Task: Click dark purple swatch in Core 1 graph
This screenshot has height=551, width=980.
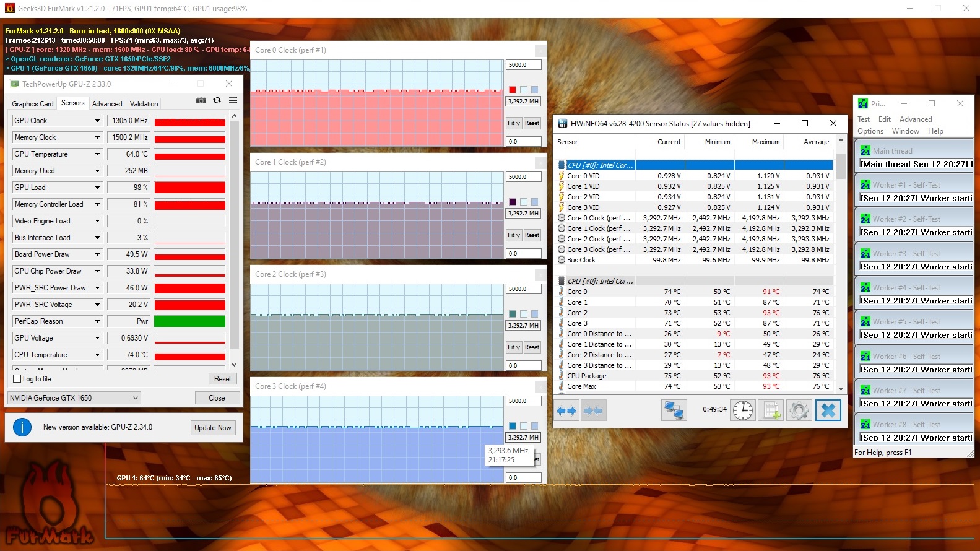Action: point(513,202)
